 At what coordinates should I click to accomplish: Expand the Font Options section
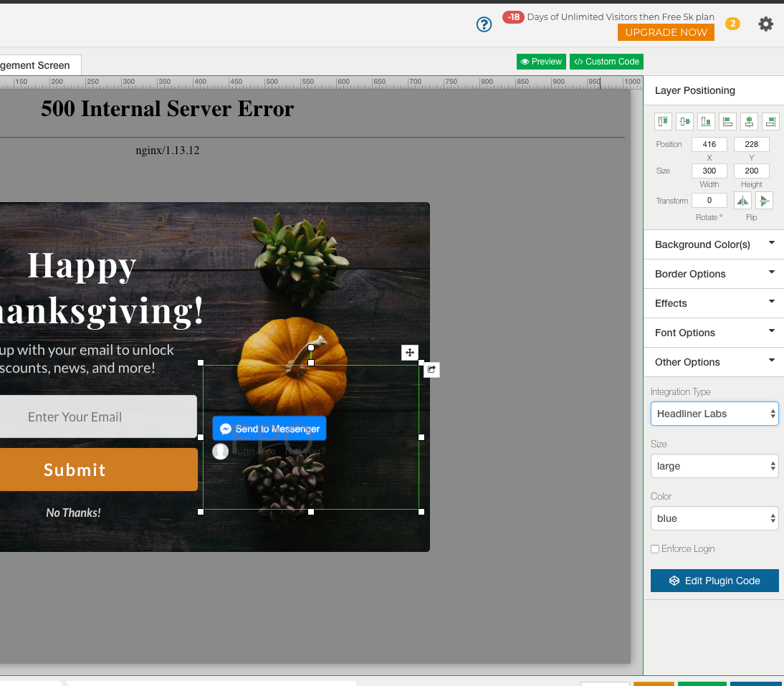pos(714,333)
